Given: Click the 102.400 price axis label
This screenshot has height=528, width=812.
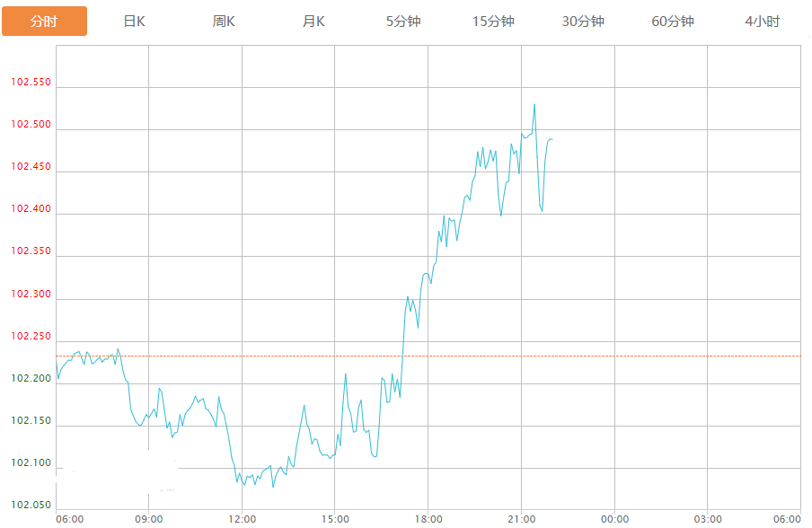Looking at the screenshot, I should click(x=31, y=210).
